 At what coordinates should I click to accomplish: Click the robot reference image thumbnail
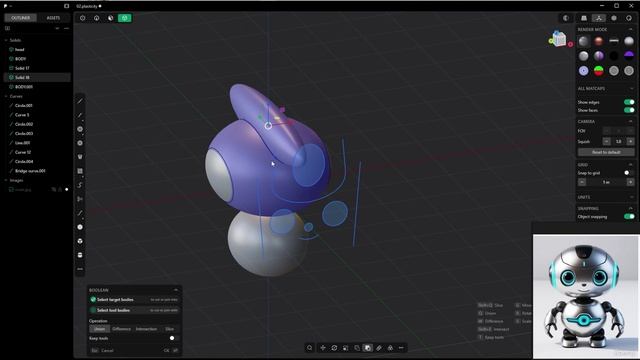tap(586, 296)
